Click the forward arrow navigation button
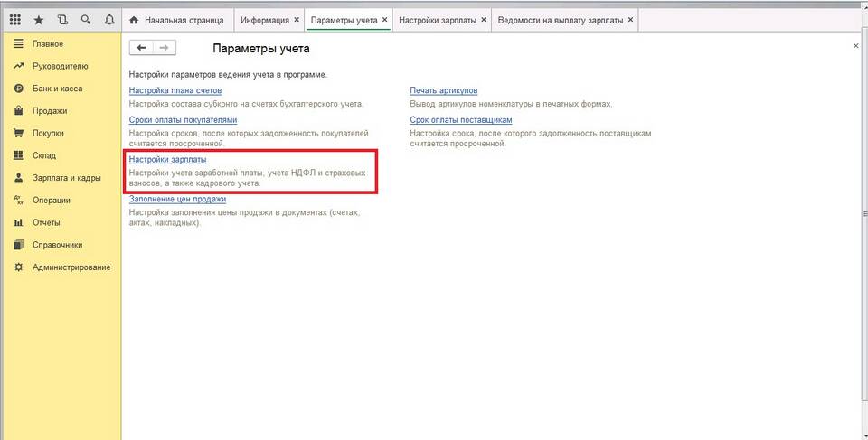The image size is (868, 440). (164, 48)
